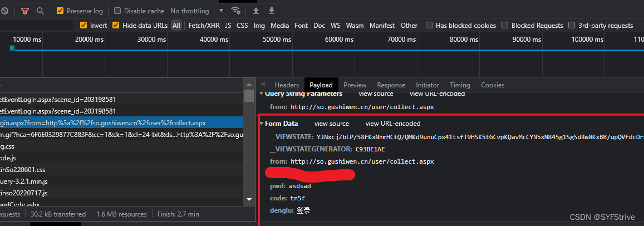Click the code value tn5f
644x226 pixels.
[x=298, y=199]
